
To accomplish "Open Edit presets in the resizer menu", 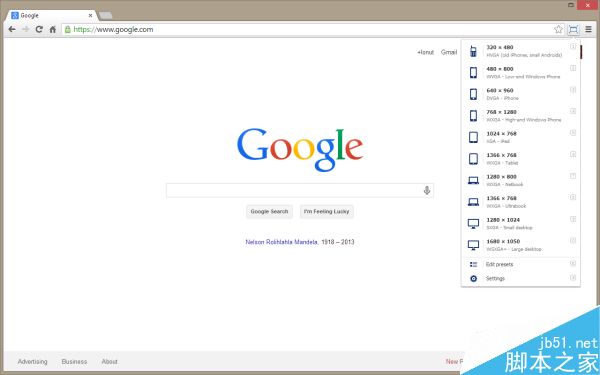I will pyautogui.click(x=520, y=264).
